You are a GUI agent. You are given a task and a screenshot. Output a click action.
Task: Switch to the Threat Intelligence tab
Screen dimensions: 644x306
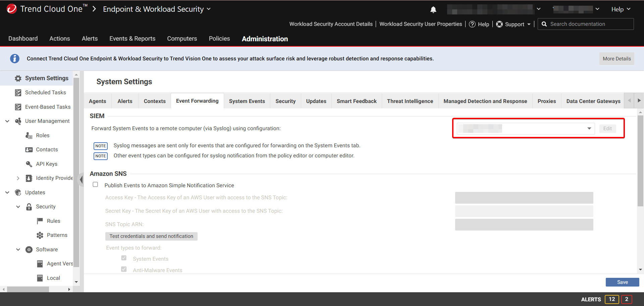[x=410, y=101]
